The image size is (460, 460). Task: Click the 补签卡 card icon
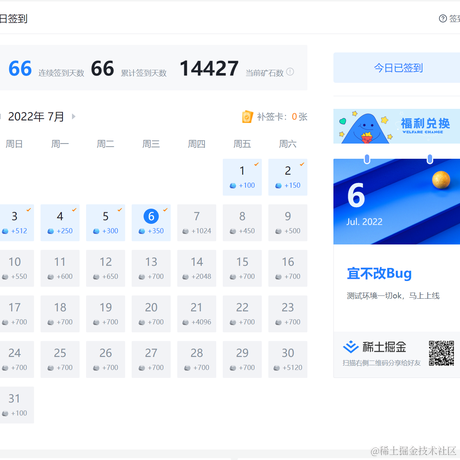[x=247, y=117]
